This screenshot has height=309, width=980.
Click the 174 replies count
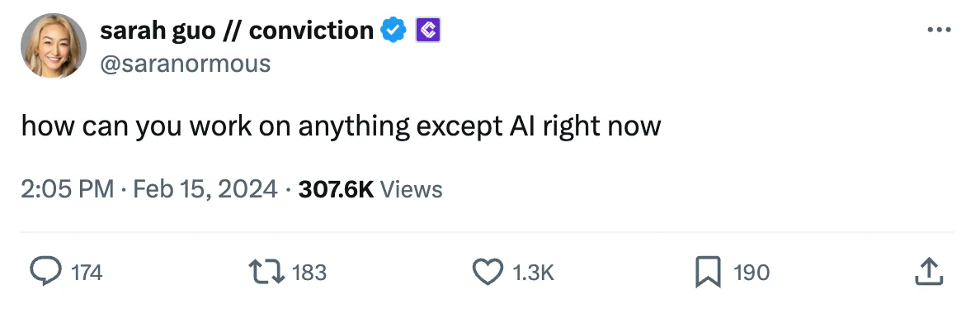click(87, 273)
